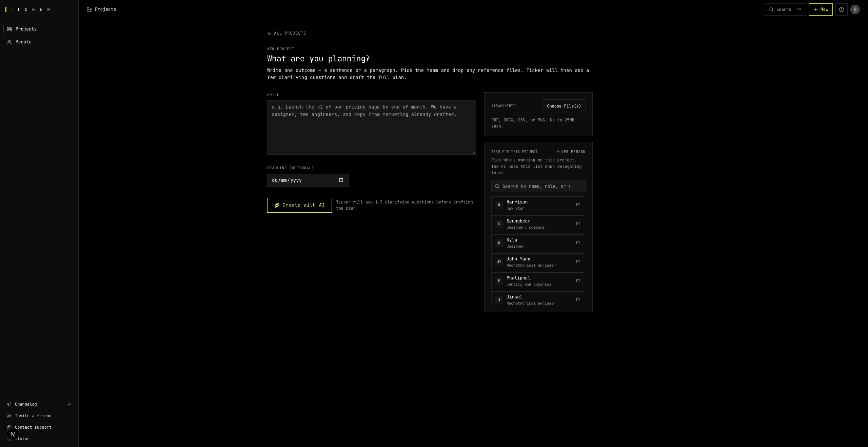Focus the team search by name field

[x=538, y=186]
